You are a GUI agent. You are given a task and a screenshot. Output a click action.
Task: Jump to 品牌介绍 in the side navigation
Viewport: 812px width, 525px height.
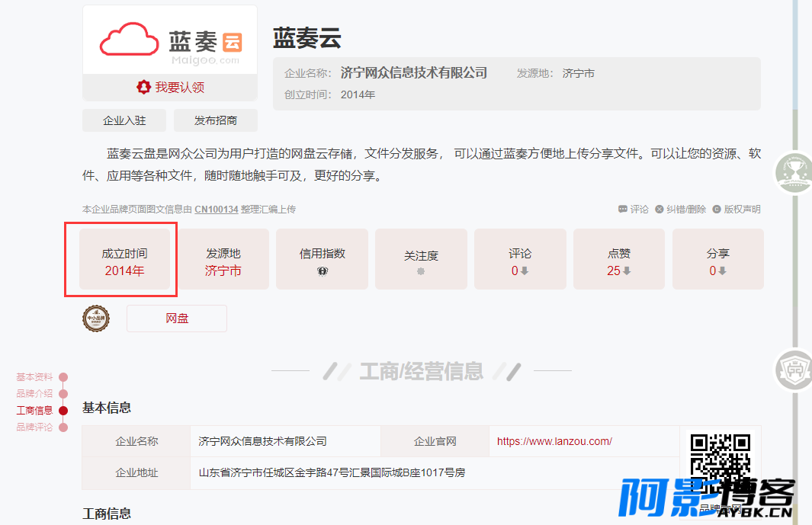point(34,393)
